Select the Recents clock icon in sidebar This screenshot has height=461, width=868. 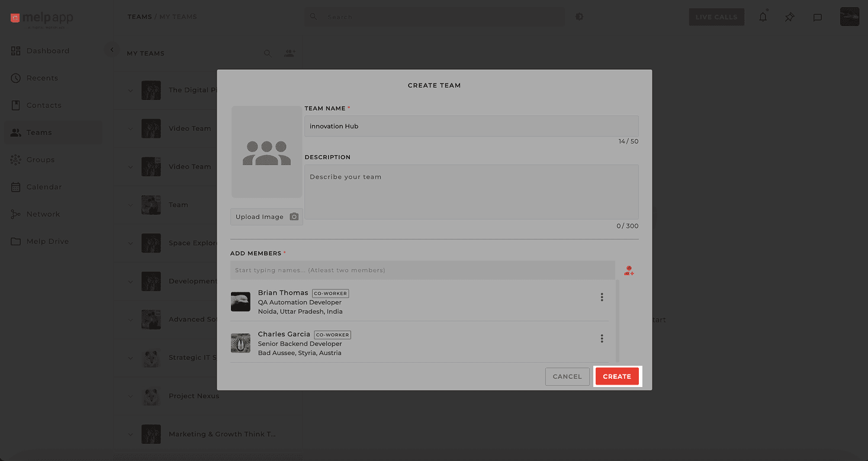[15, 78]
